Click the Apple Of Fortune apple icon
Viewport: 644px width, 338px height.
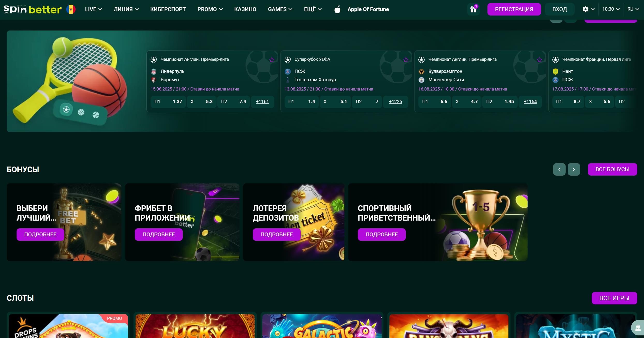coord(337,9)
